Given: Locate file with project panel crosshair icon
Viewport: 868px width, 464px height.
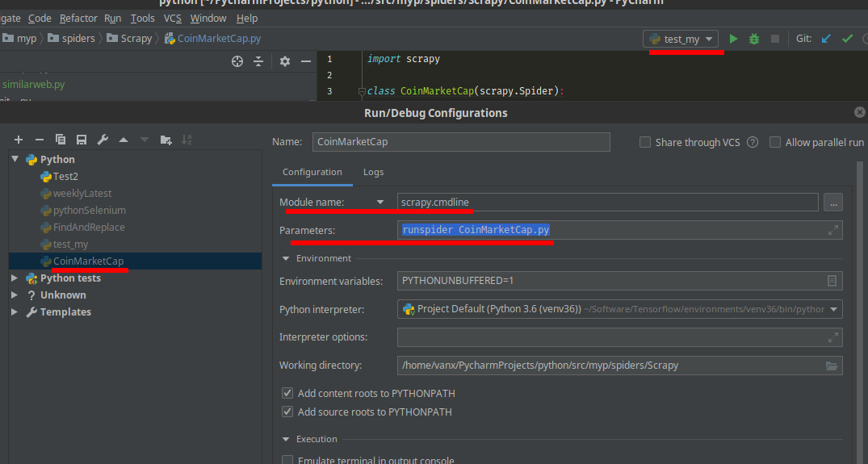Looking at the screenshot, I should point(237,61).
